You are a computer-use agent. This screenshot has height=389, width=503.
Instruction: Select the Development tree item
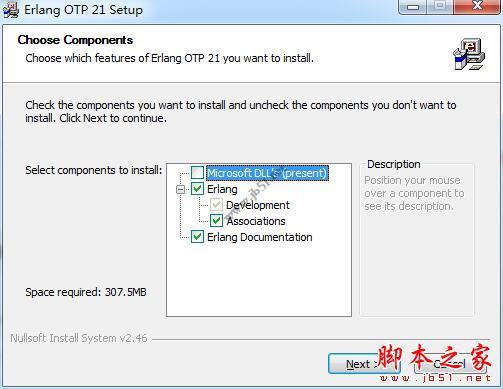pos(258,205)
